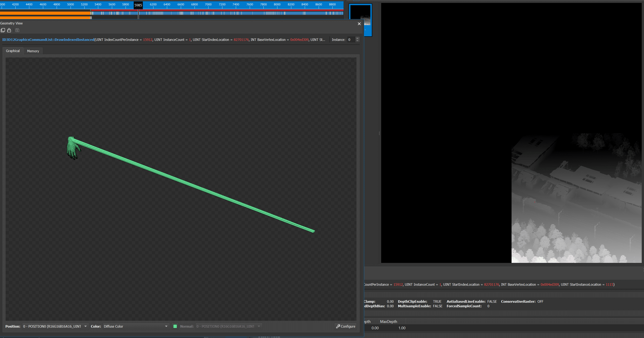This screenshot has height=338, width=644.
Task: Click the orange bar on timeline track
Action: (x=45, y=13)
